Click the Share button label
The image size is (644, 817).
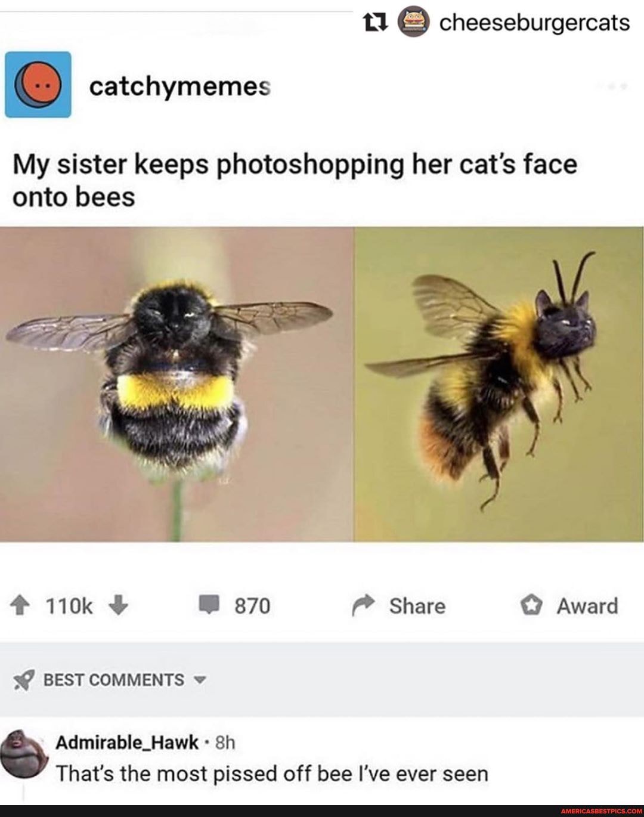(417, 606)
